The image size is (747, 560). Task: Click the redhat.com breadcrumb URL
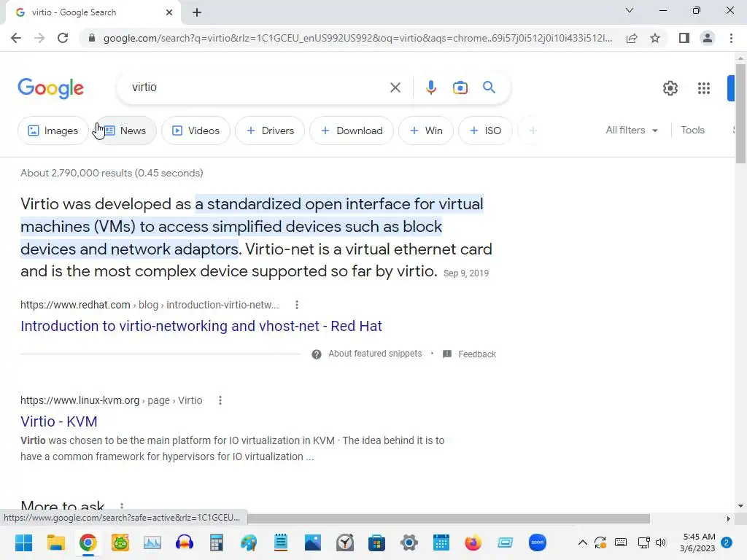pos(150,305)
